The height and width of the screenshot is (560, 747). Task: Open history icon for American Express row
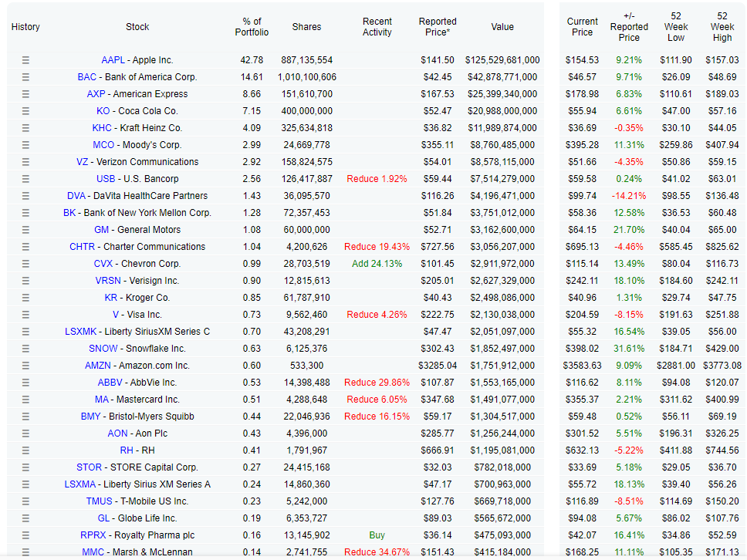tap(25, 94)
